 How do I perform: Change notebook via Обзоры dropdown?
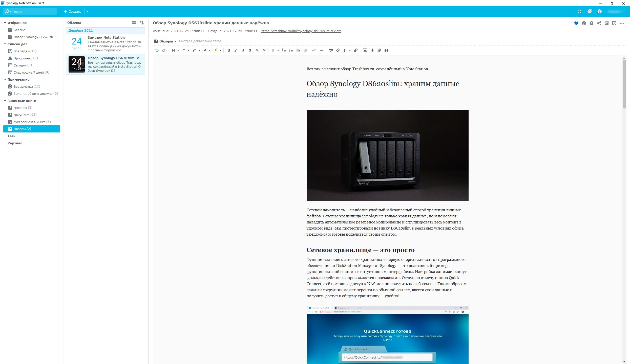click(x=165, y=41)
